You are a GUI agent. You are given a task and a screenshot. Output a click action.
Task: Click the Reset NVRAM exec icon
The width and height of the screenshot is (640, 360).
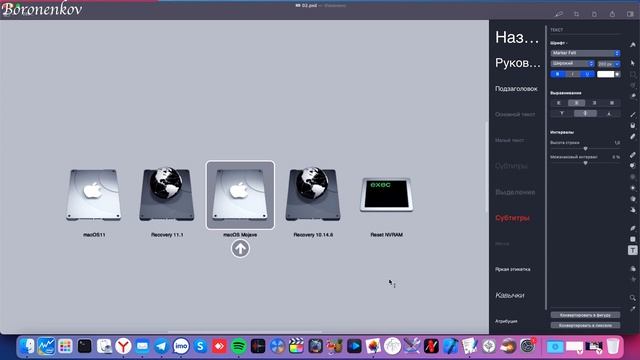click(x=387, y=195)
